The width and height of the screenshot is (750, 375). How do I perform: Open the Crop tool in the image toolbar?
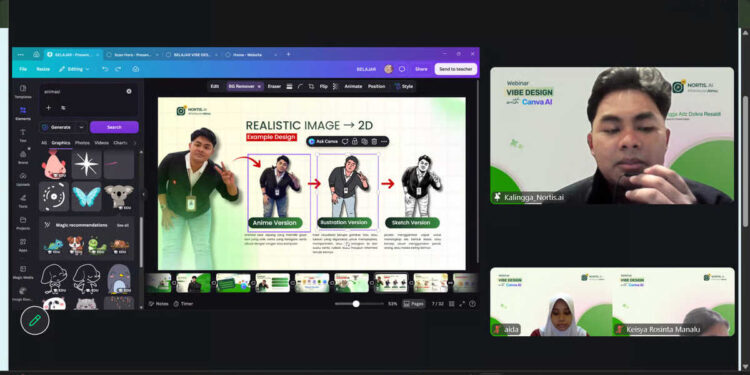pyautogui.click(x=311, y=87)
